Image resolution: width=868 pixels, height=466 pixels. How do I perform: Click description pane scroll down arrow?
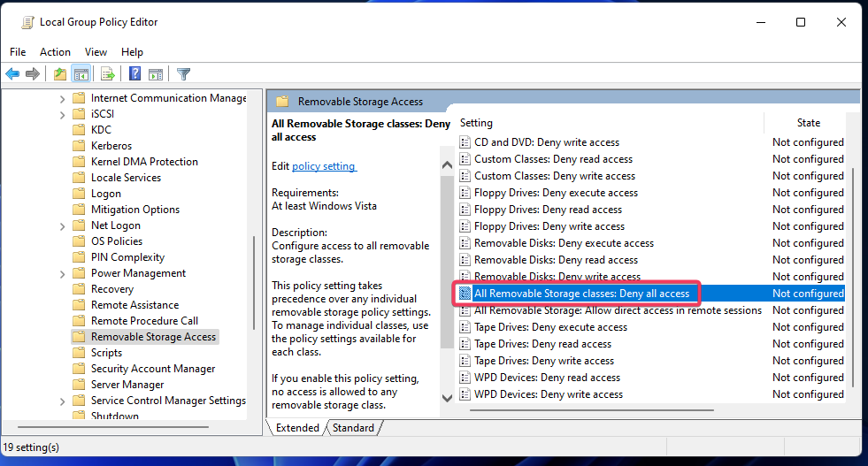pyautogui.click(x=447, y=397)
